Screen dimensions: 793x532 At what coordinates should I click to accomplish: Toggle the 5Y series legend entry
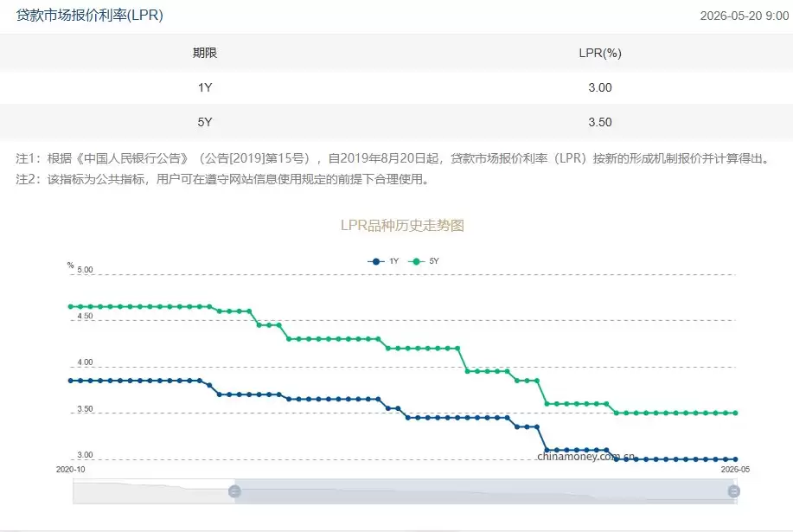(x=424, y=261)
